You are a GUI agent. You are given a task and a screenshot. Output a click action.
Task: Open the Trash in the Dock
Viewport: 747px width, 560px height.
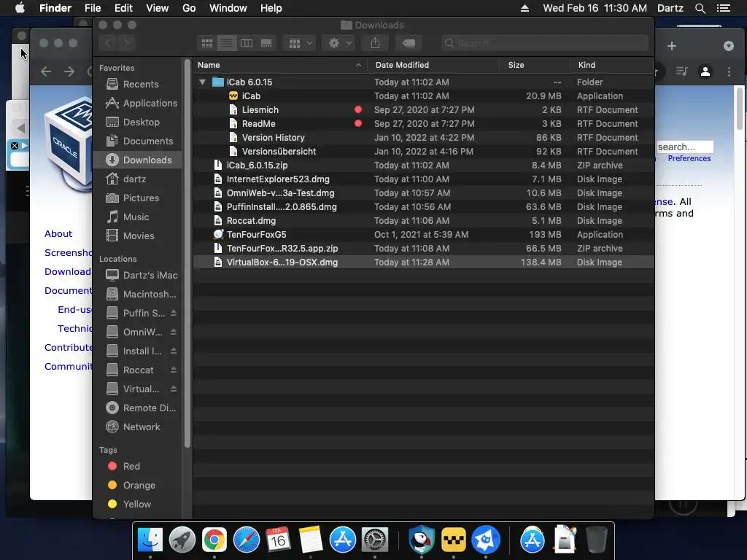point(596,540)
